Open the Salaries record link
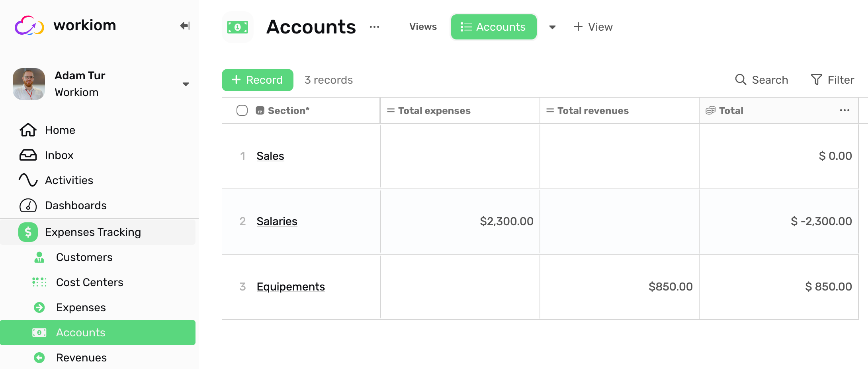Viewport: 868px width, 369px height. (x=277, y=221)
